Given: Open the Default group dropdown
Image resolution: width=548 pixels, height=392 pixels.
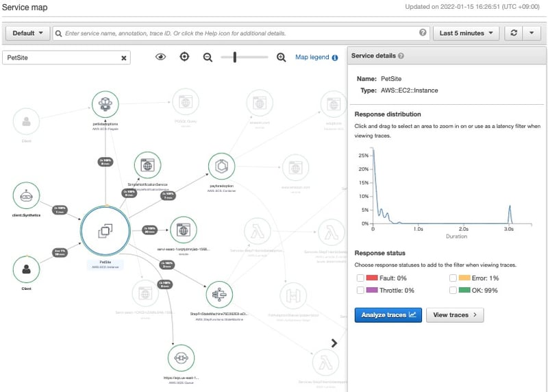Looking at the screenshot, I should 27,33.
